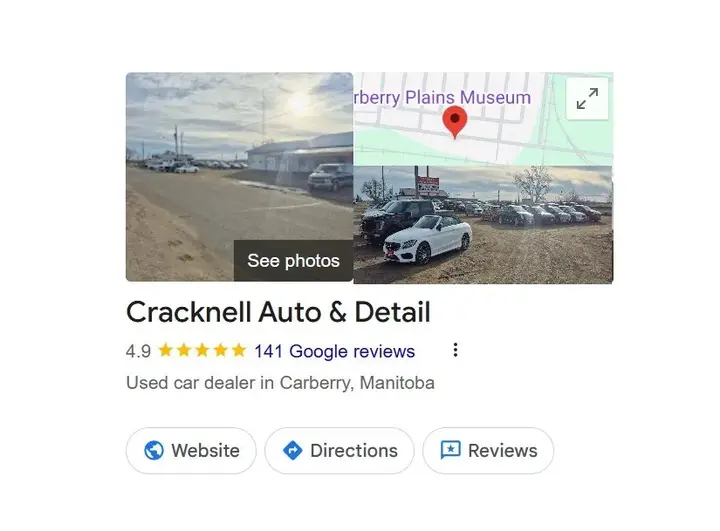Image resolution: width=720 pixels, height=531 pixels.
Task: Open the left photo of the dealership building
Action: coord(239,176)
